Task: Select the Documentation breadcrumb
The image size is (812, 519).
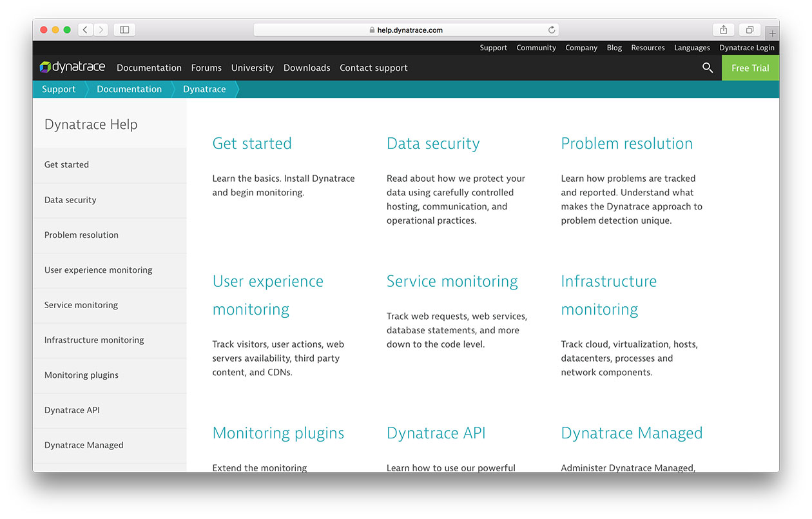Action: tap(129, 89)
